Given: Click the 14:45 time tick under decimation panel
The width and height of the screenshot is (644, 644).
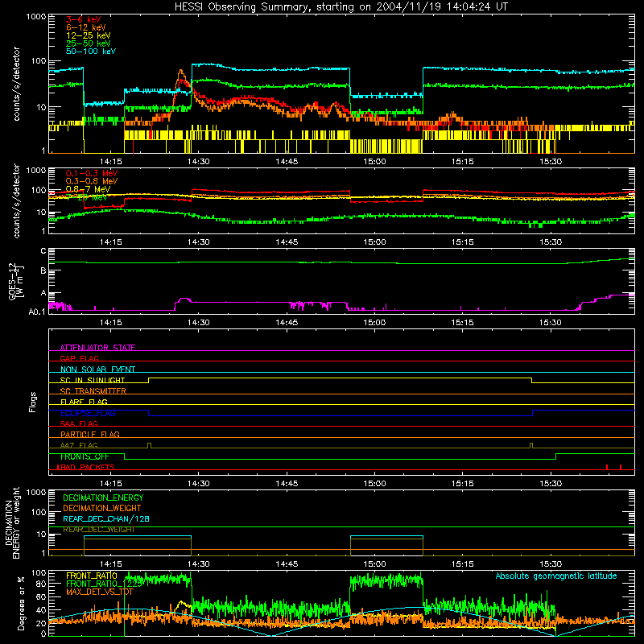Looking at the screenshot, I should pos(287,564).
